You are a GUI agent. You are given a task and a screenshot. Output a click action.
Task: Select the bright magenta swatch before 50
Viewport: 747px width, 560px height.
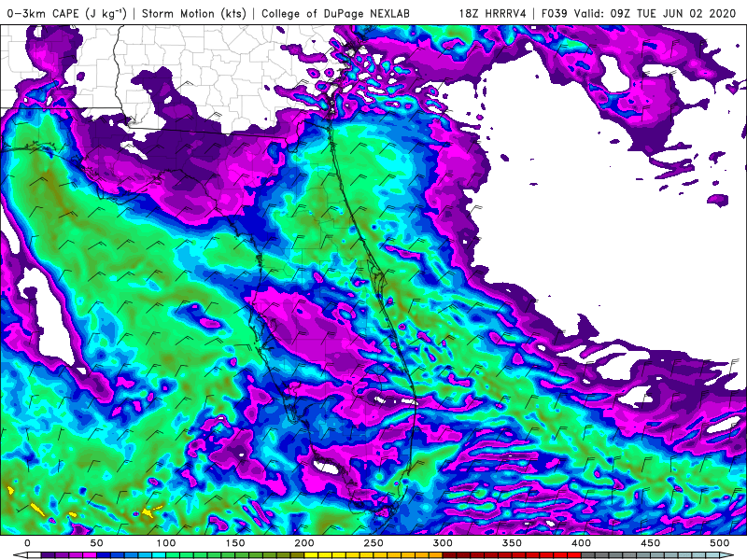pos(90,555)
